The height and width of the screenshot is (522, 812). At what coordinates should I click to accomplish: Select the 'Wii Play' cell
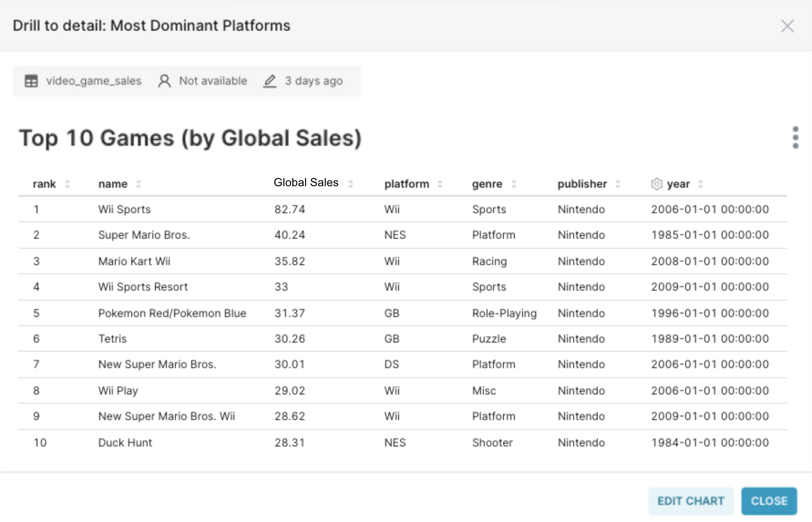click(x=118, y=391)
